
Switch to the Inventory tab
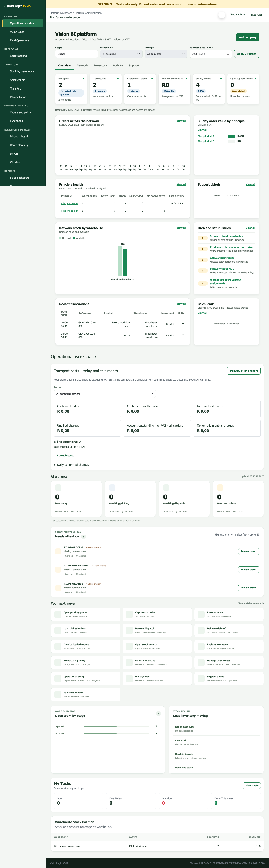pos(100,65)
